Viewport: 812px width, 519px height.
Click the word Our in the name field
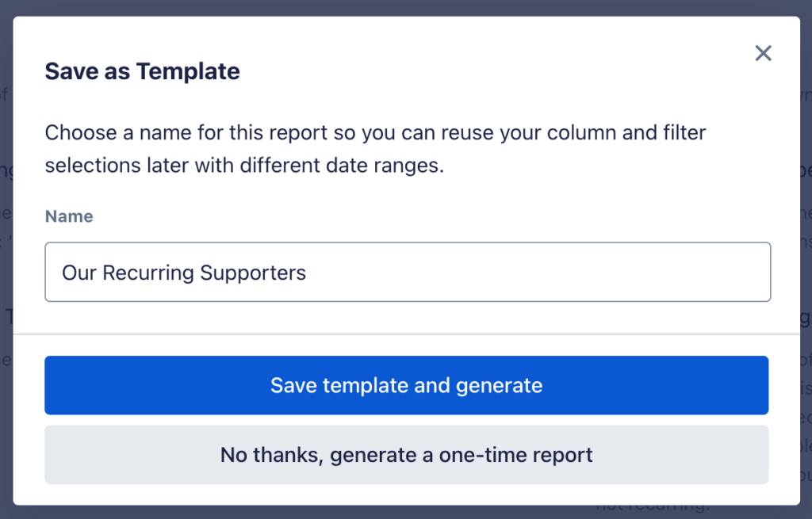point(79,273)
